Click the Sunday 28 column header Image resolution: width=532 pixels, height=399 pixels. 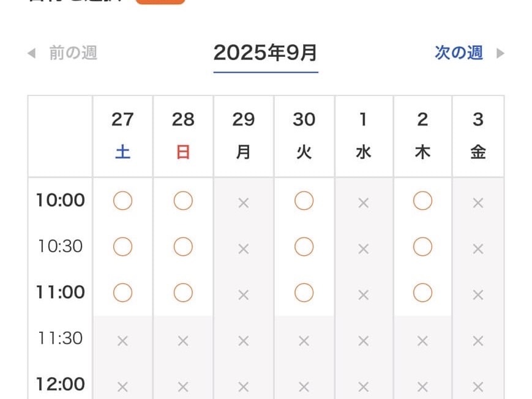(183, 136)
